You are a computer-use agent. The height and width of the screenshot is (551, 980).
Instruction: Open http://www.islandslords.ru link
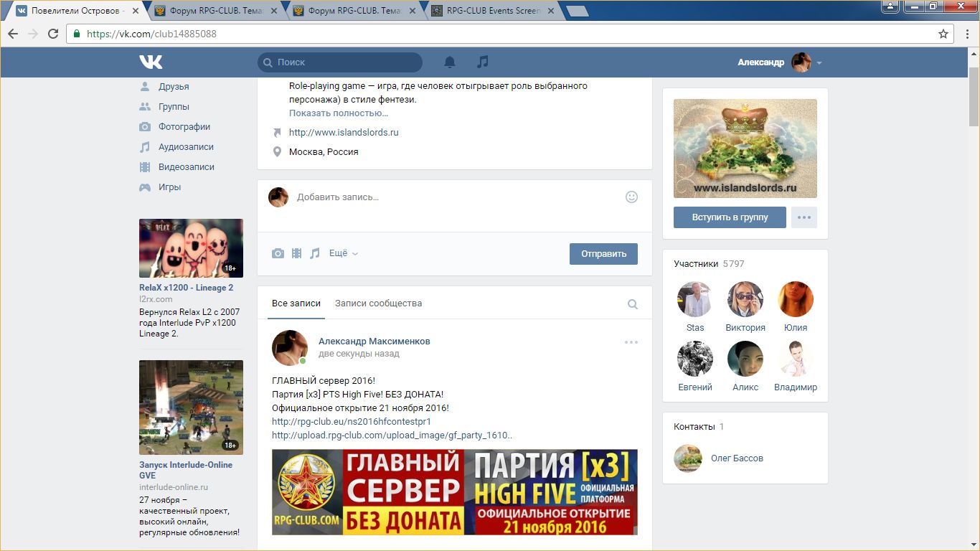(344, 132)
